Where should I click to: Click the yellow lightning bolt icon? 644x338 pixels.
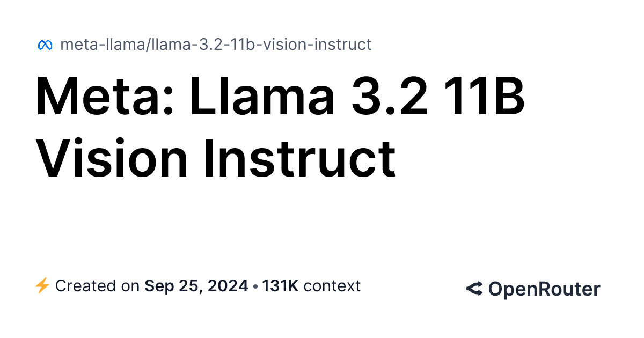(42, 286)
